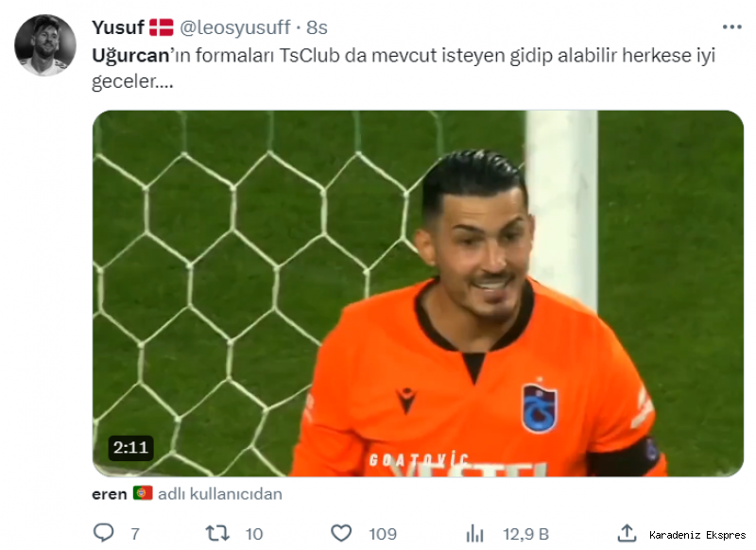
Task: Click the Denmark flag next to Yusuf
Action: (x=161, y=27)
